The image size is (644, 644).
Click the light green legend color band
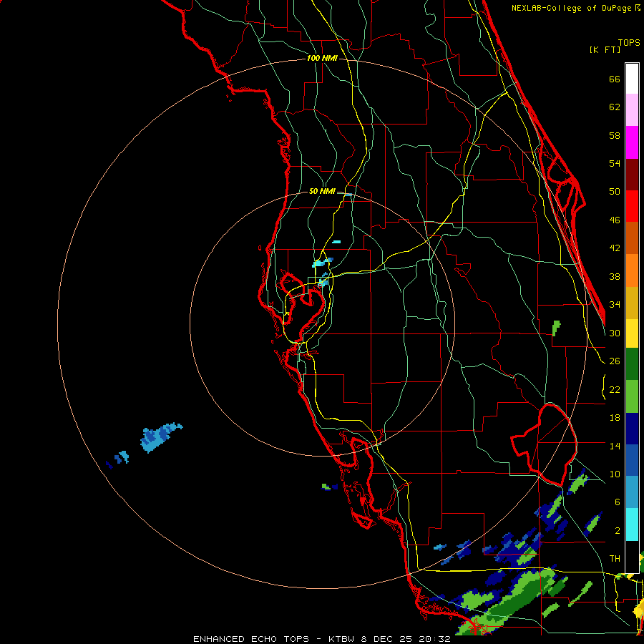(632, 396)
